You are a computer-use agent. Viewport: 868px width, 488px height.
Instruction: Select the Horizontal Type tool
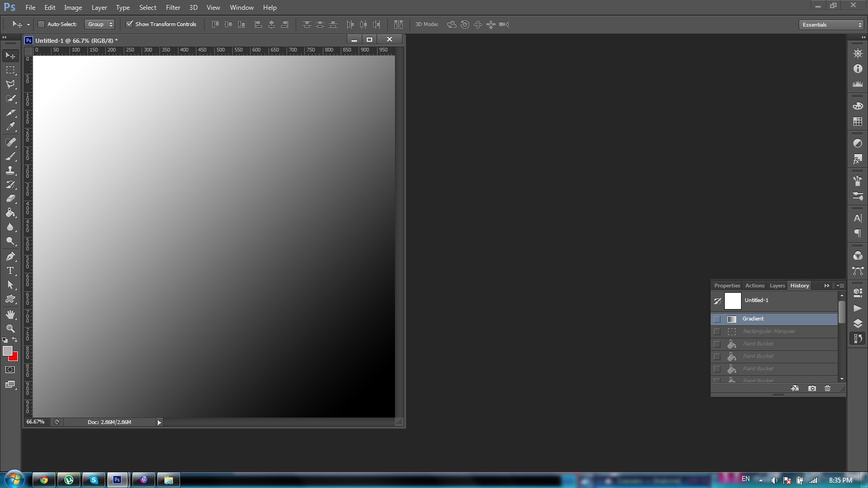coord(10,271)
